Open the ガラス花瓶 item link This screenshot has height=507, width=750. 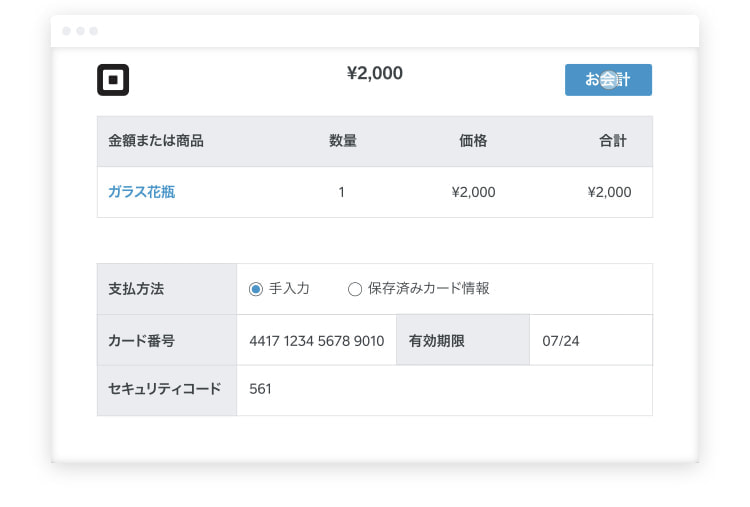[x=141, y=192]
